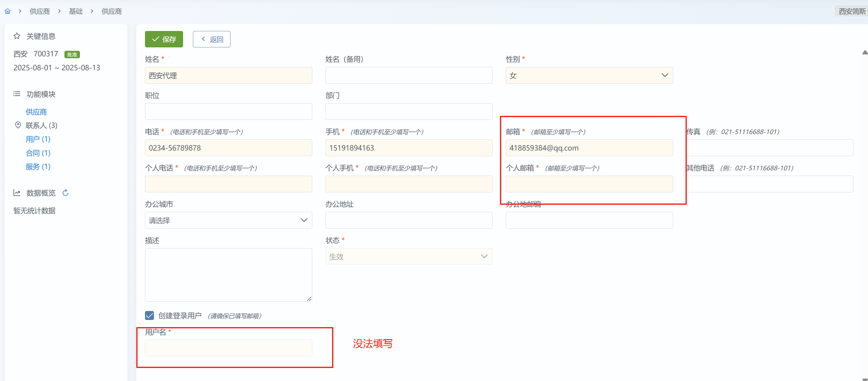Open 用户 (1) in sidebar

[38, 139]
